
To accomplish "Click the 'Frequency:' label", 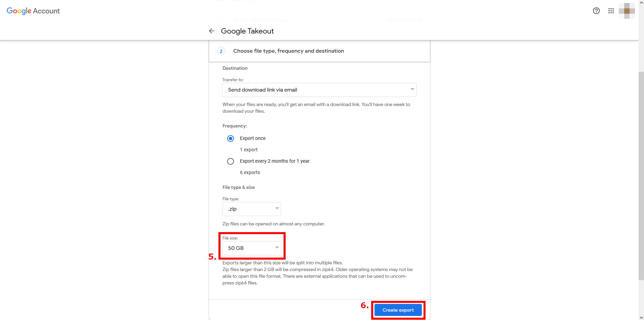I will pos(235,126).
